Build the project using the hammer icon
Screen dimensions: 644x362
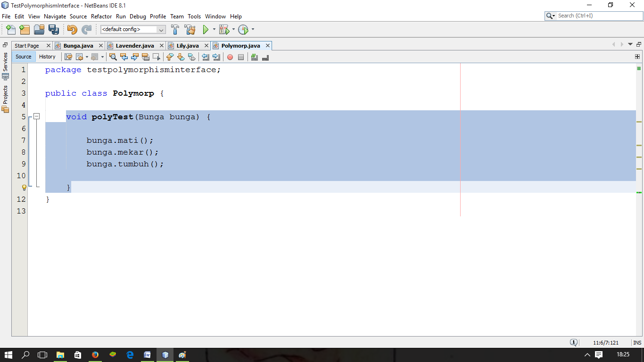[175, 29]
